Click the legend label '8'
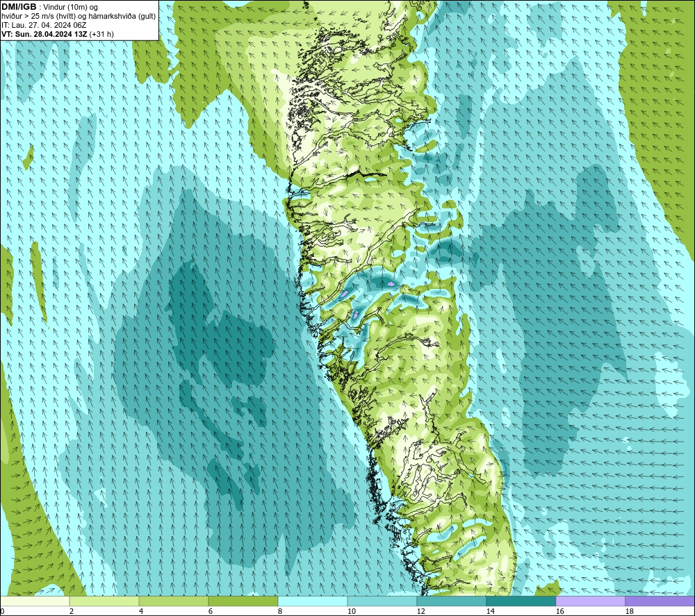This screenshot has height=616, width=695. 279,611
